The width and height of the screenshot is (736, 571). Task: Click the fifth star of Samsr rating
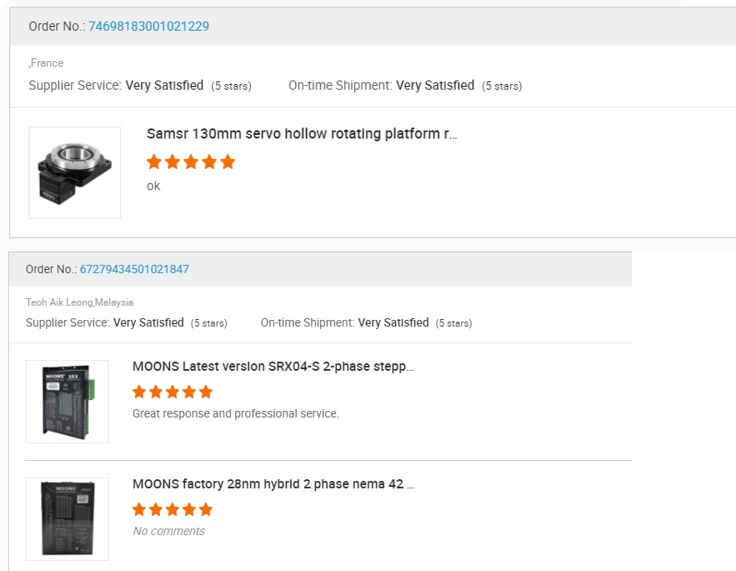[228, 162]
